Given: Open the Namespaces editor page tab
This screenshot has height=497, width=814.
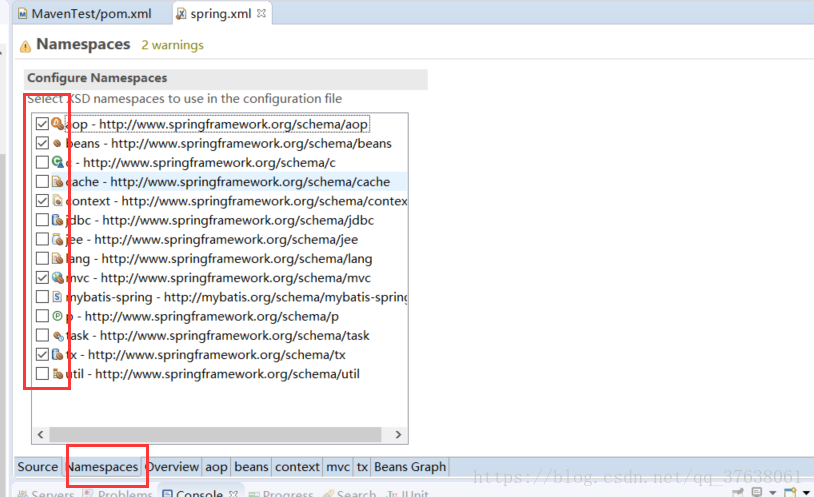Looking at the screenshot, I should [103, 467].
